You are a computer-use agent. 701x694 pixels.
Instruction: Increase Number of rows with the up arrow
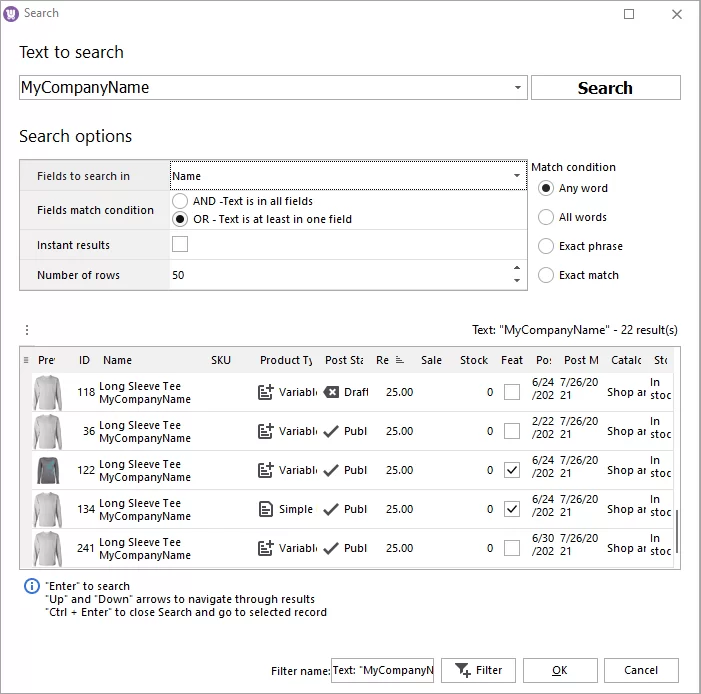point(517,268)
